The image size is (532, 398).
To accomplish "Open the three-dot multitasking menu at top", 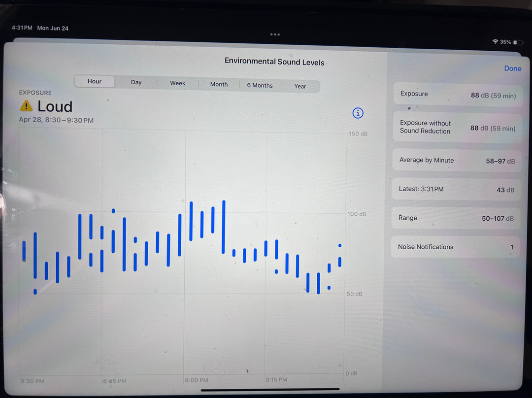I will (275, 34).
